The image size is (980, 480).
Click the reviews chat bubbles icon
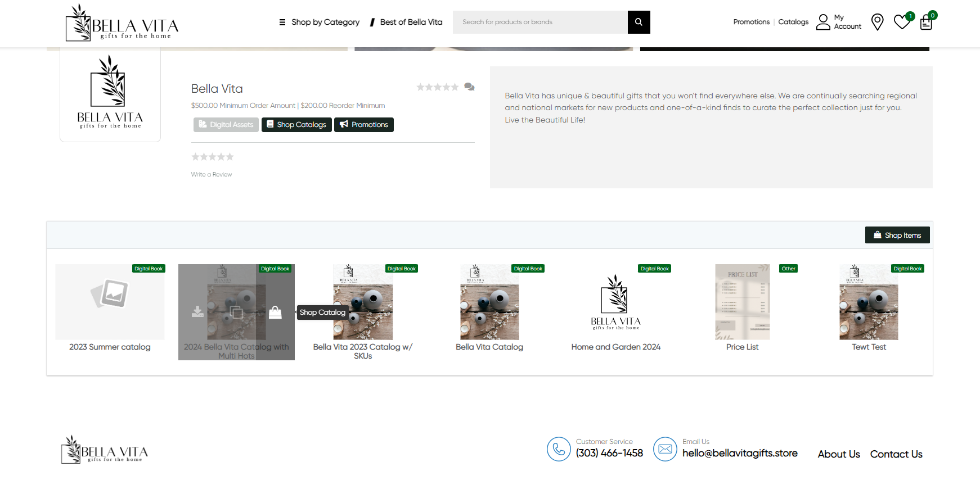click(469, 87)
